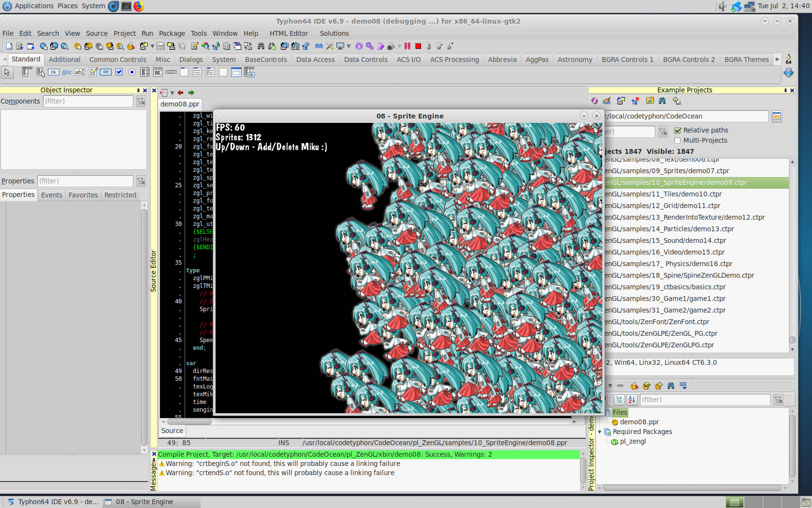
Task: Click the red Stop debugging icon
Action: point(418,46)
